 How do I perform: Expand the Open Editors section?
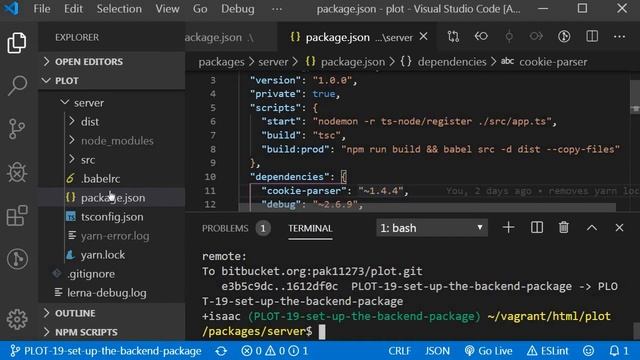[112, 62]
